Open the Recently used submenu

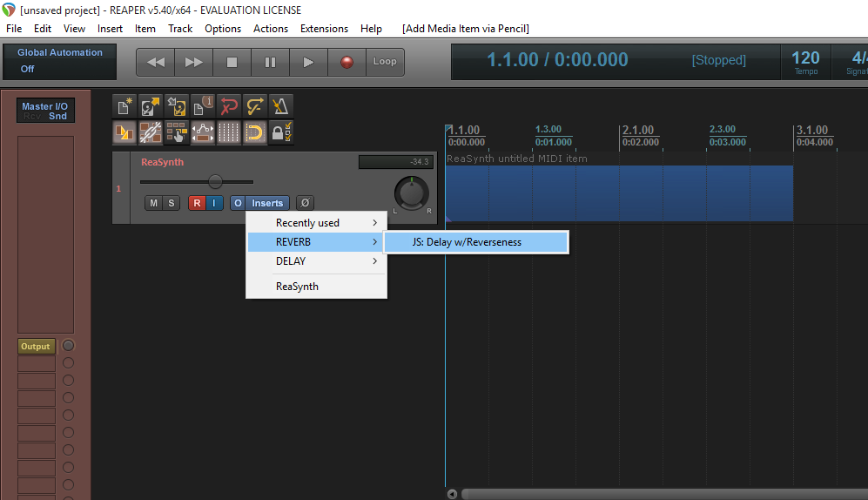(317, 223)
